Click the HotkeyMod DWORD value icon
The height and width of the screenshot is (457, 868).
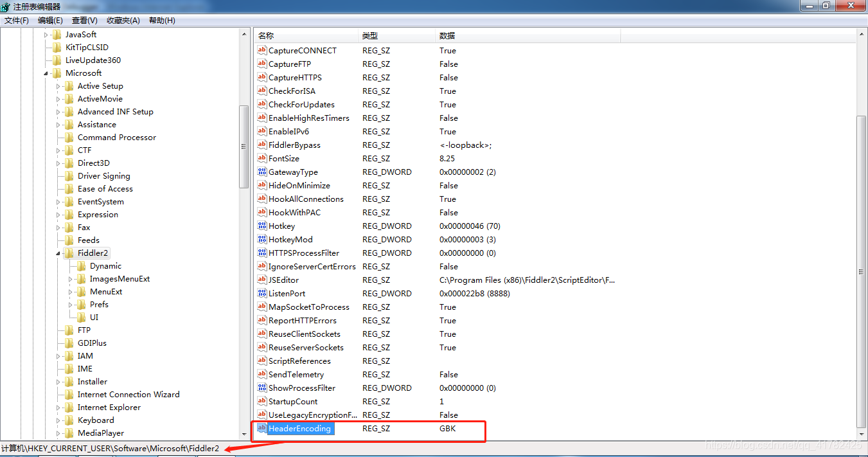click(261, 239)
